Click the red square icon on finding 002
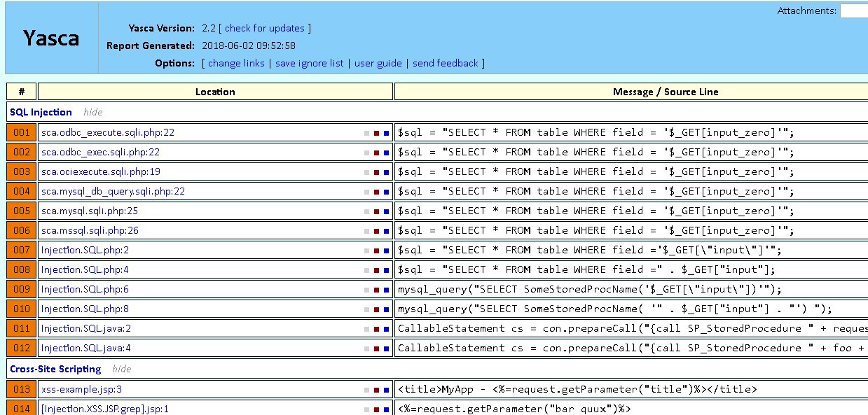The height and width of the screenshot is (415, 868). coord(377,152)
